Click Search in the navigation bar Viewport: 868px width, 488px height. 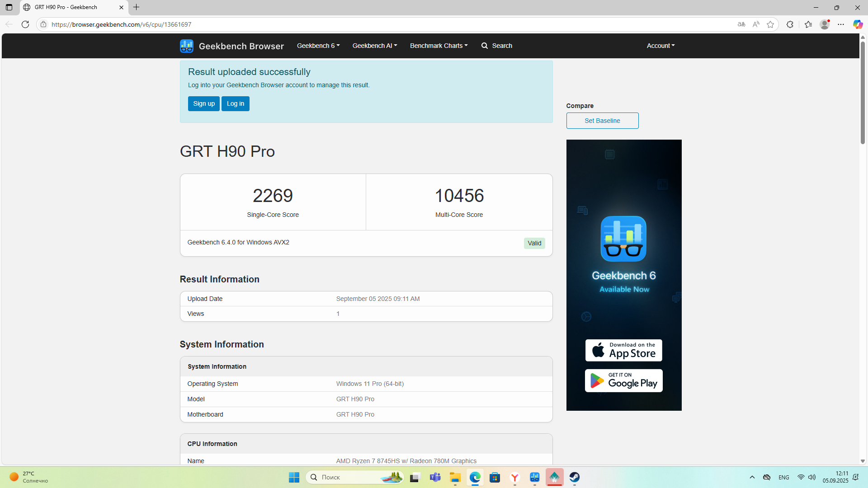tap(497, 46)
